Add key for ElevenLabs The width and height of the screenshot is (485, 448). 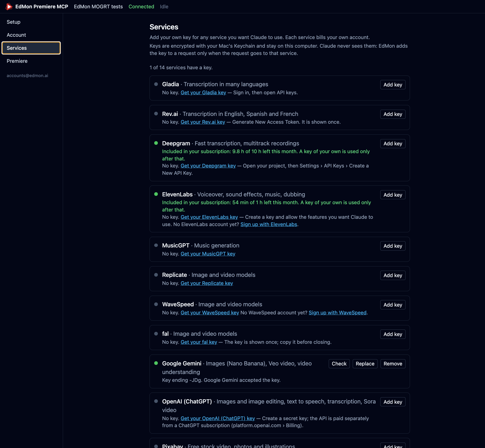393,195
